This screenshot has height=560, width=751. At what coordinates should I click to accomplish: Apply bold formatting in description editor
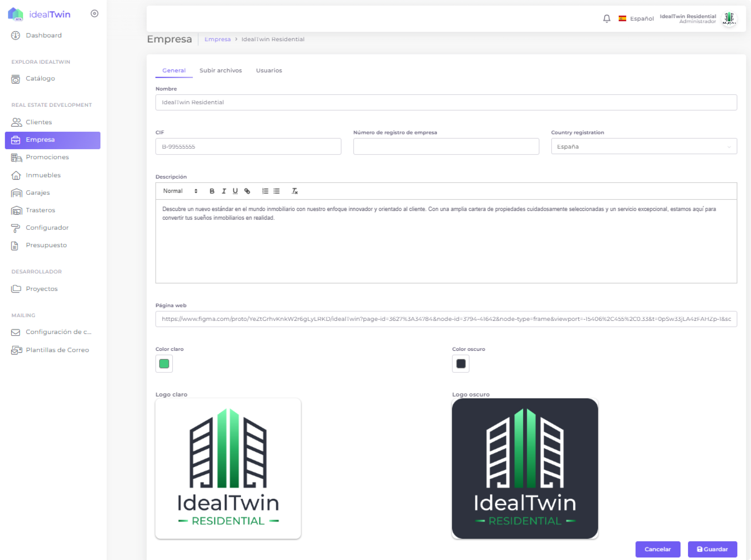[212, 191]
